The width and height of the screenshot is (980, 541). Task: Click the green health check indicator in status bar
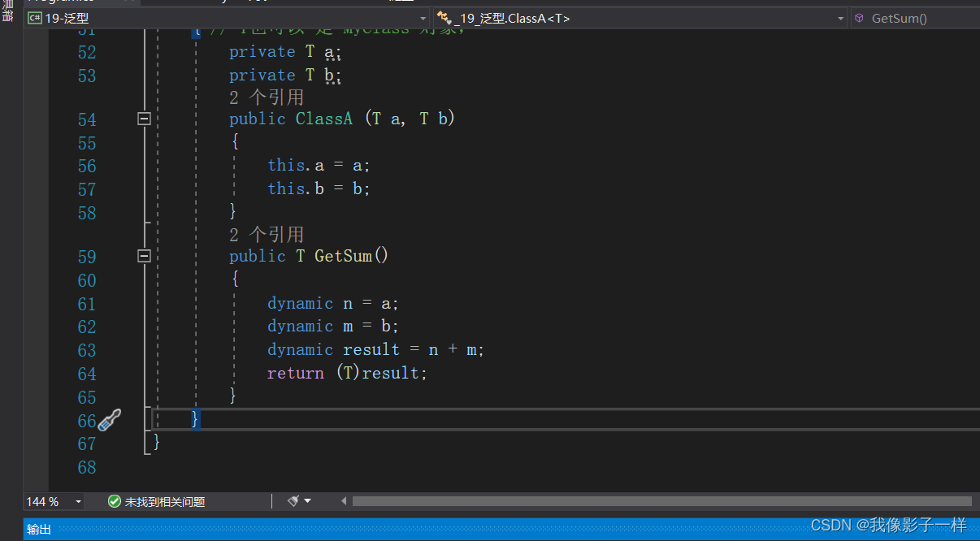pyautogui.click(x=114, y=501)
